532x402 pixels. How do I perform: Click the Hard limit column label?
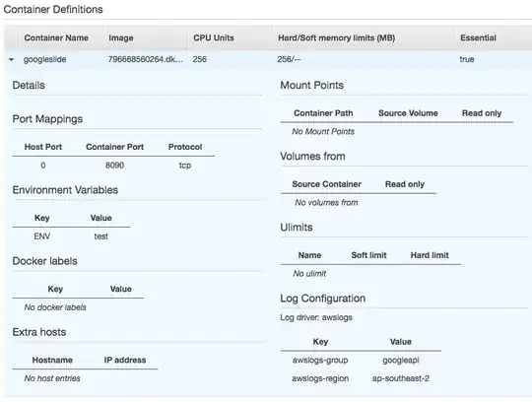pos(430,255)
